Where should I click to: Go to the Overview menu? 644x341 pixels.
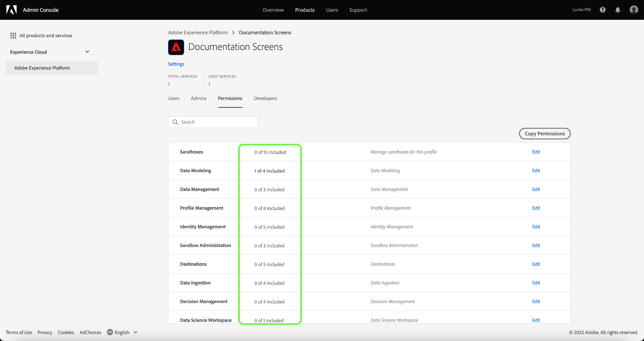coord(273,10)
